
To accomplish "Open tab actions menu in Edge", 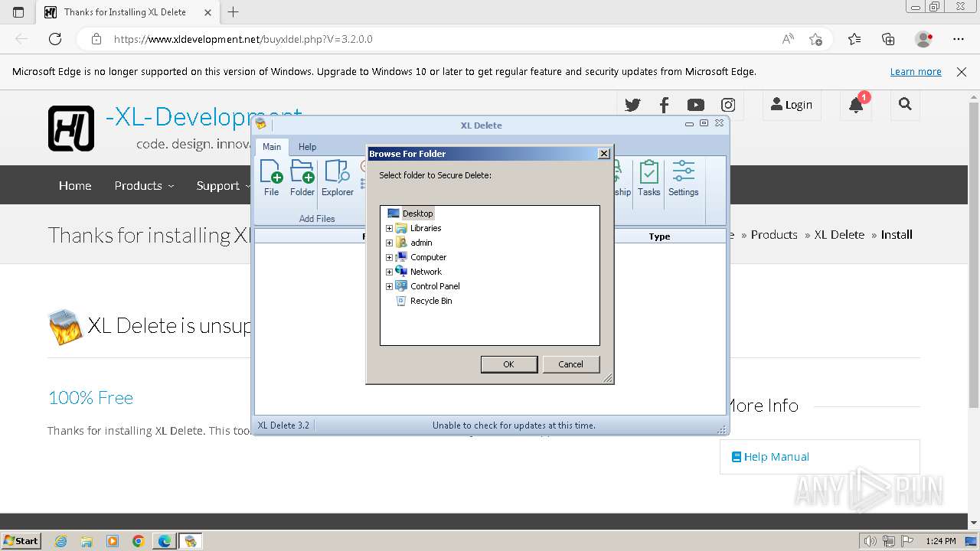I will click(18, 12).
